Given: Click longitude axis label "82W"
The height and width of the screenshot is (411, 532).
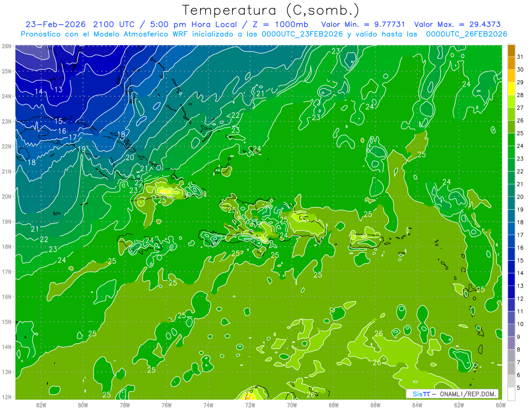Looking at the screenshot, I should click(x=41, y=405).
